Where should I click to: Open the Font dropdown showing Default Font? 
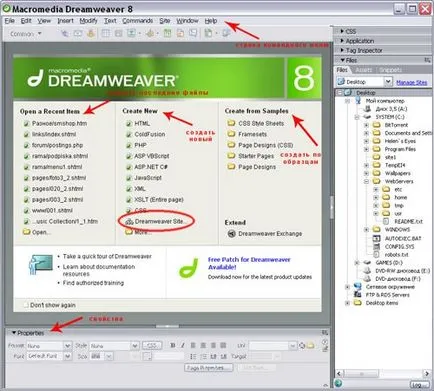(x=68, y=356)
